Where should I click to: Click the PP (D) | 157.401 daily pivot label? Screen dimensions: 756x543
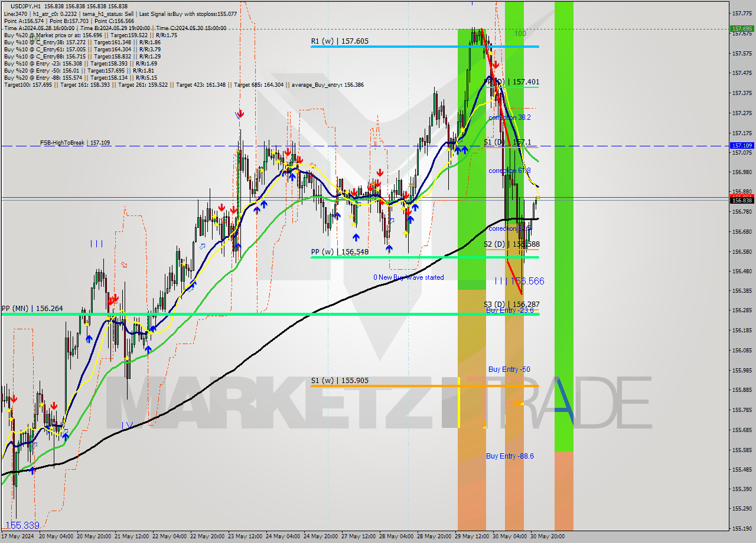coord(511,82)
